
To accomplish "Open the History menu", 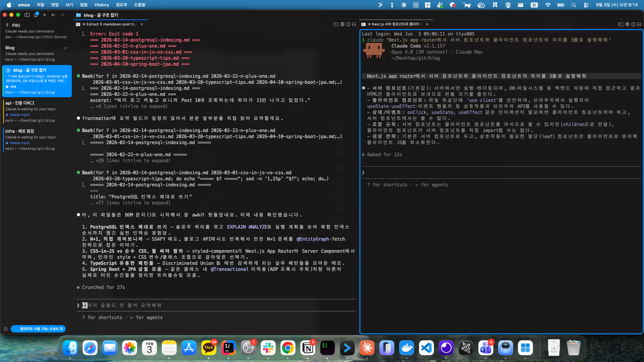I will pyautogui.click(x=102, y=5).
